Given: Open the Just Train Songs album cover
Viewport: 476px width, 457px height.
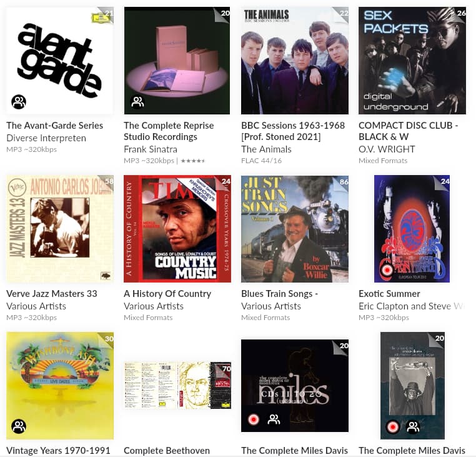Looking at the screenshot, I should coord(295,229).
